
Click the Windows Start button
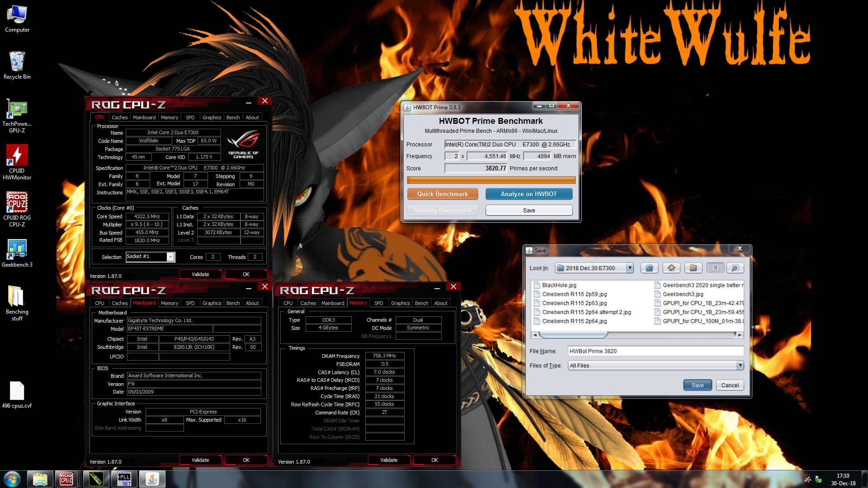[x=12, y=479]
